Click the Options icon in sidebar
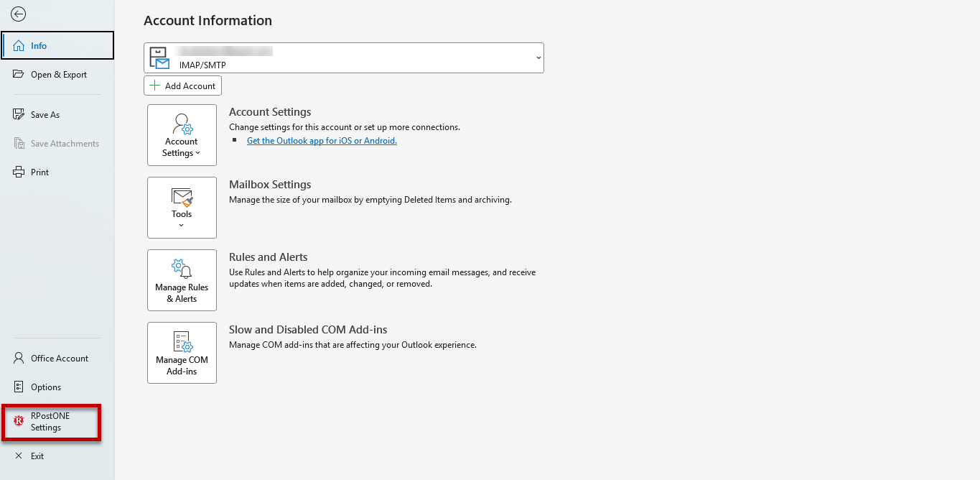 (19, 387)
